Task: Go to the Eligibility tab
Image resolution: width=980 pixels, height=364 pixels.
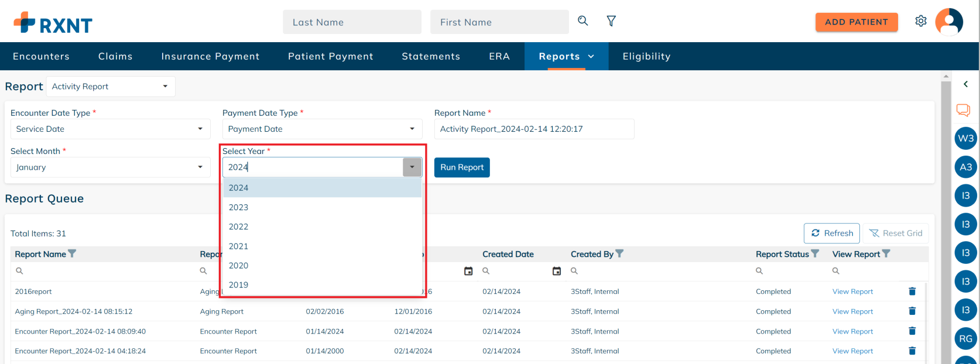Action: [646, 56]
